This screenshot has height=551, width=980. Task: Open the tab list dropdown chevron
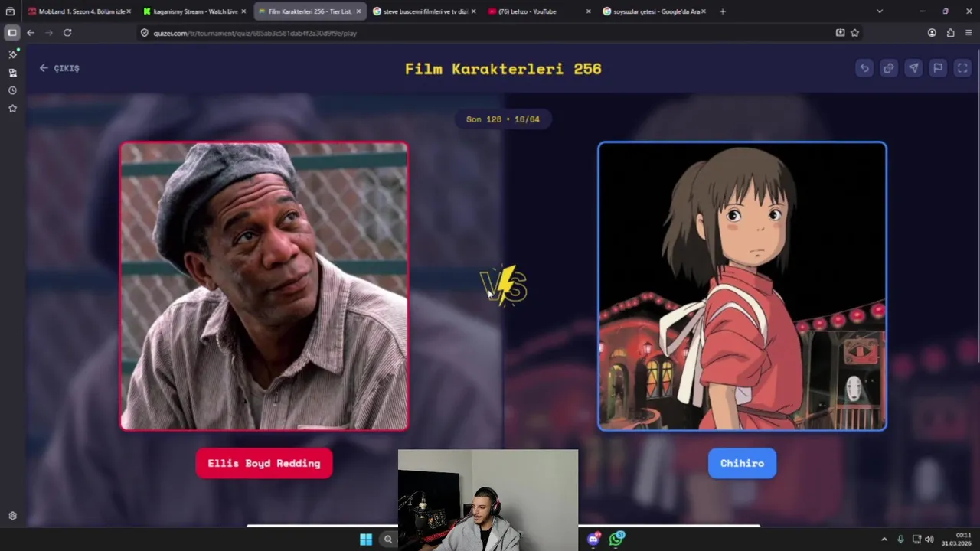click(879, 11)
